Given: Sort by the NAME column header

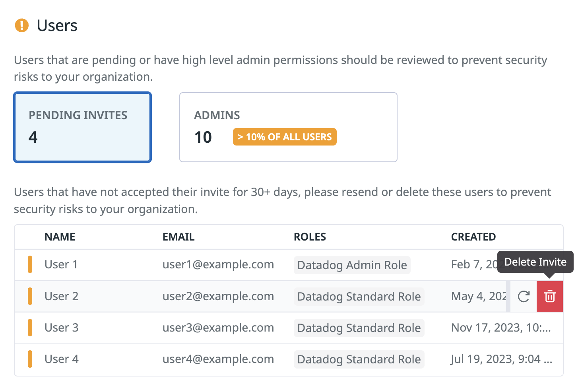Looking at the screenshot, I should click(60, 237).
